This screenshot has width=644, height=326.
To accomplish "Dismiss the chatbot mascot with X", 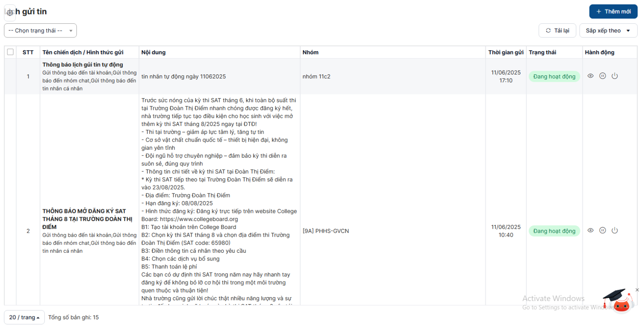I will (x=637, y=290).
